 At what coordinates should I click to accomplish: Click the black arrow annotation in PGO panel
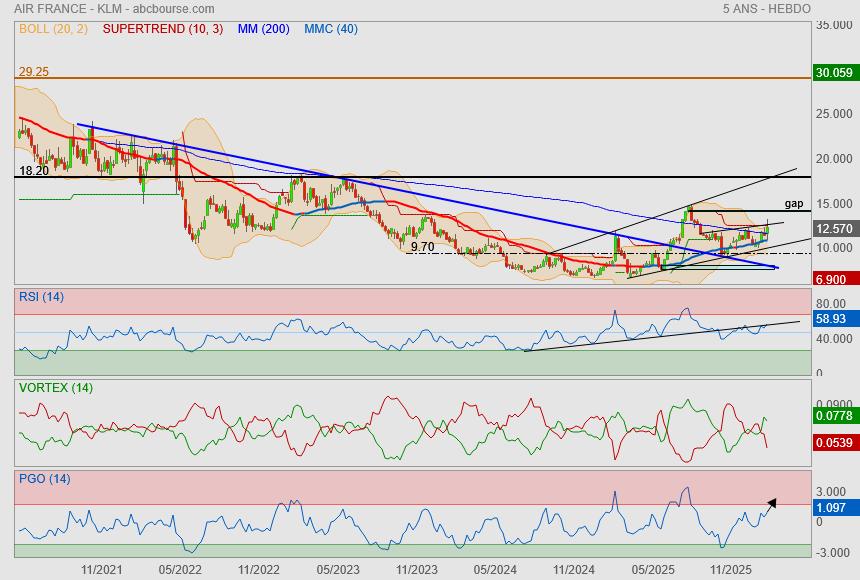click(x=770, y=506)
